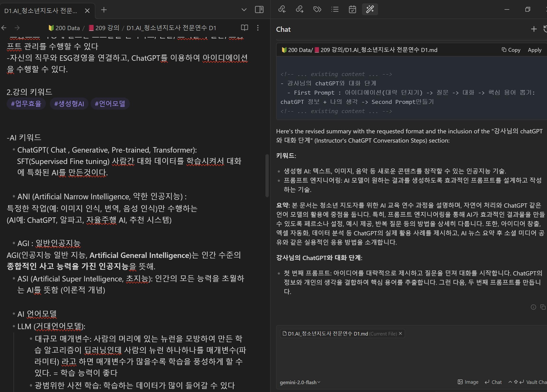The height and width of the screenshot is (392, 547).
Task: Click Copy on the code block
Action: click(x=511, y=50)
